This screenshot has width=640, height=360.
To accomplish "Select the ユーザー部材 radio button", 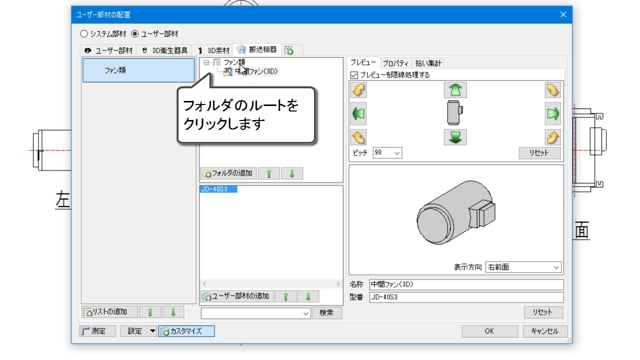I will 135,34.
